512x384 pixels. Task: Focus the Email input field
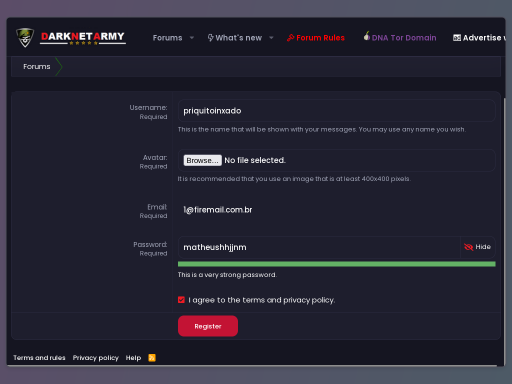point(337,210)
